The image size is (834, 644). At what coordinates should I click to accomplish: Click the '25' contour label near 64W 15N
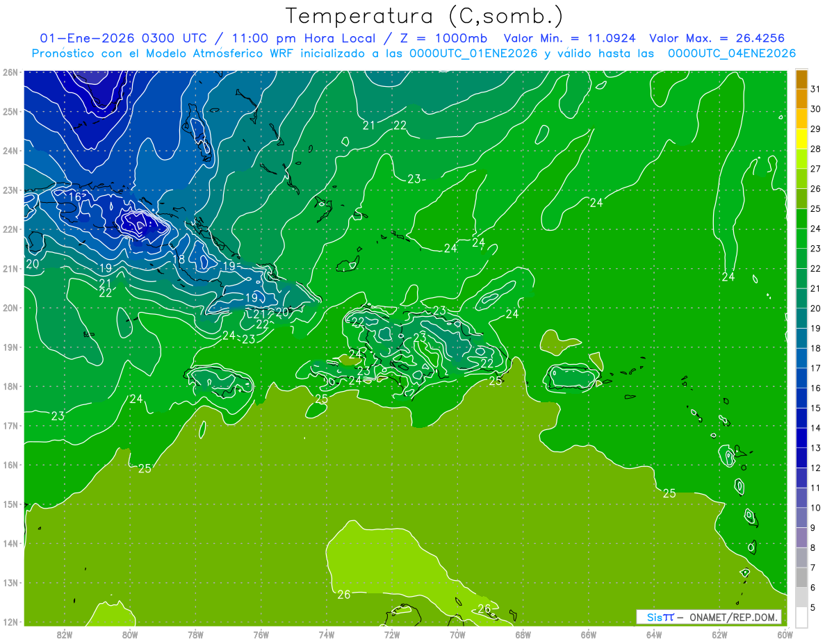669,493
